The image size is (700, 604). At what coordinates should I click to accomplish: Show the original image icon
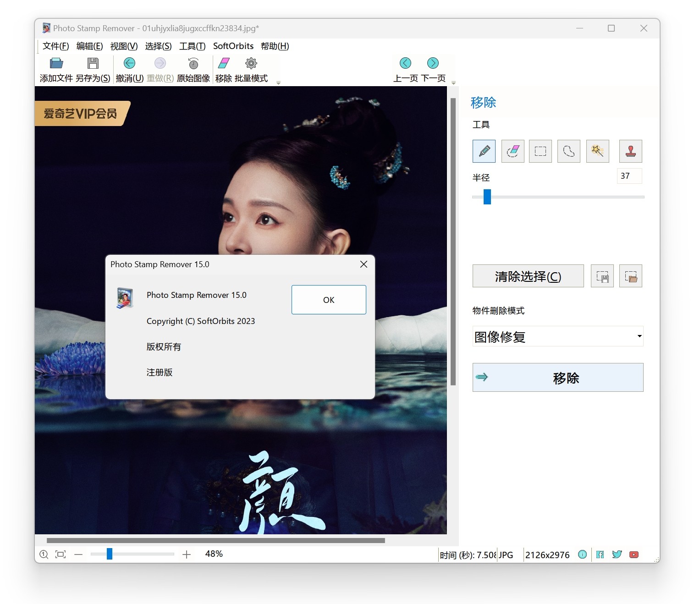[x=193, y=63]
